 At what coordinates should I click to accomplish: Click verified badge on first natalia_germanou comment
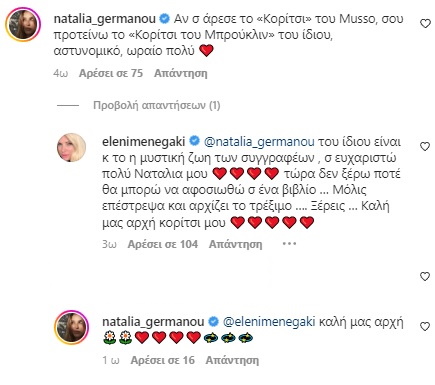tap(165, 19)
